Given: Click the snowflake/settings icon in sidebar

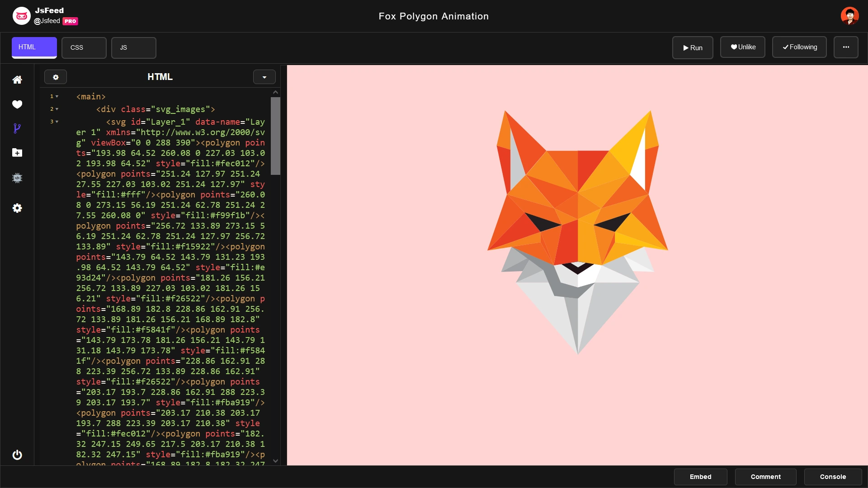Looking at the screenshot, I should (x=17, y=178).
